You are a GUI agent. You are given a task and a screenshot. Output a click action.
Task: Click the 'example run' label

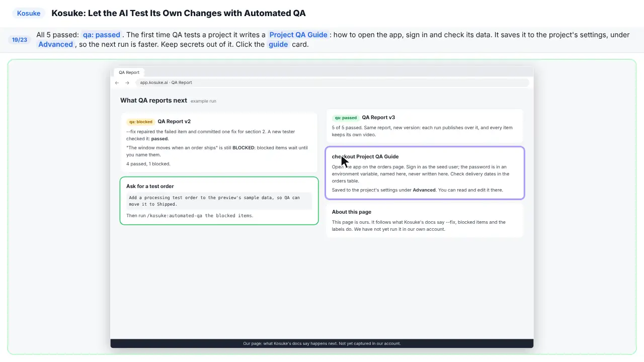pyautogui.click(x=203, y=101)
